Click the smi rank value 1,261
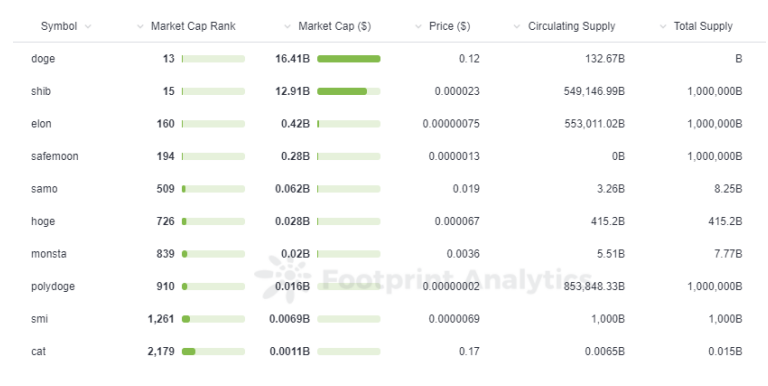 tap(161, 319)
